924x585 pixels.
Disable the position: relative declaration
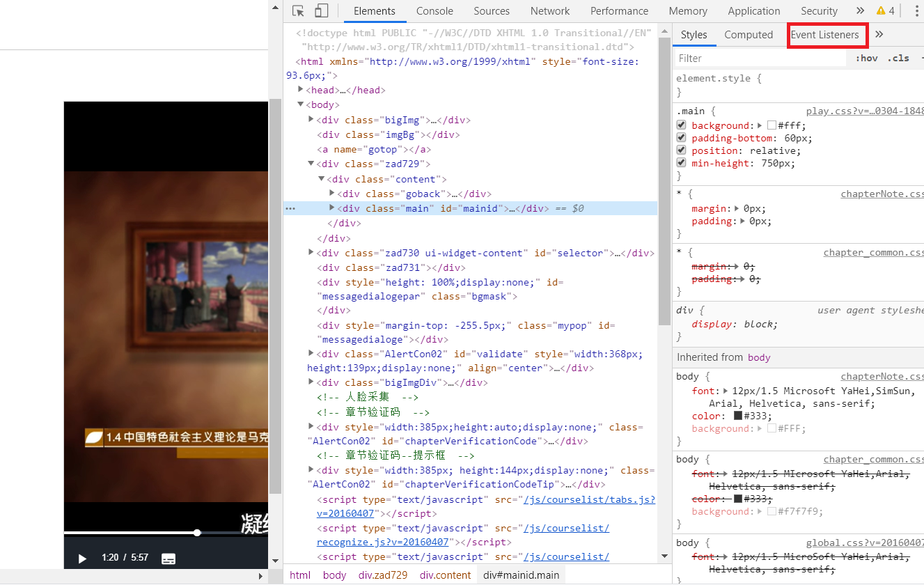pyautogui.click(x=682, y=150)
